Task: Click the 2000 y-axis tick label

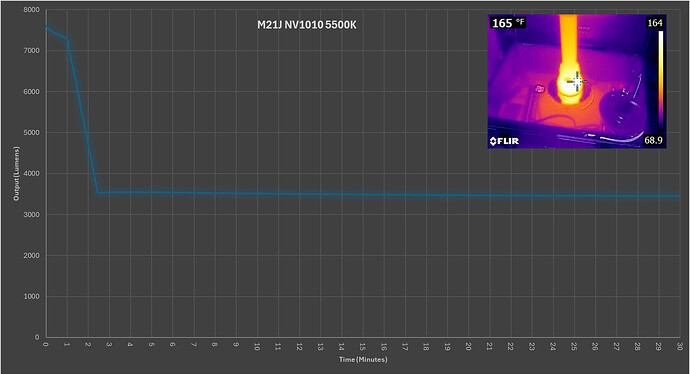Action: pos(31,256)
